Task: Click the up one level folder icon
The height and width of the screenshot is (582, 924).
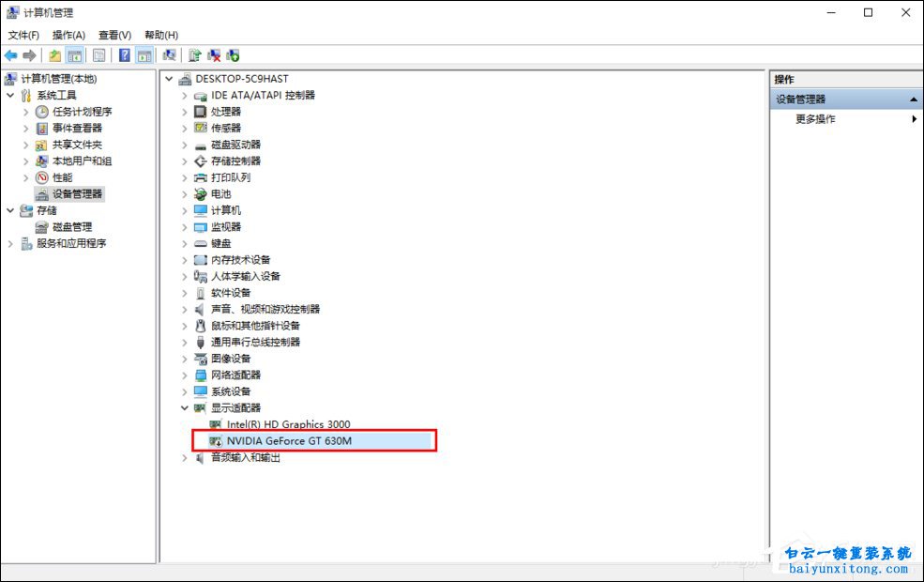Action: (55, 55)
